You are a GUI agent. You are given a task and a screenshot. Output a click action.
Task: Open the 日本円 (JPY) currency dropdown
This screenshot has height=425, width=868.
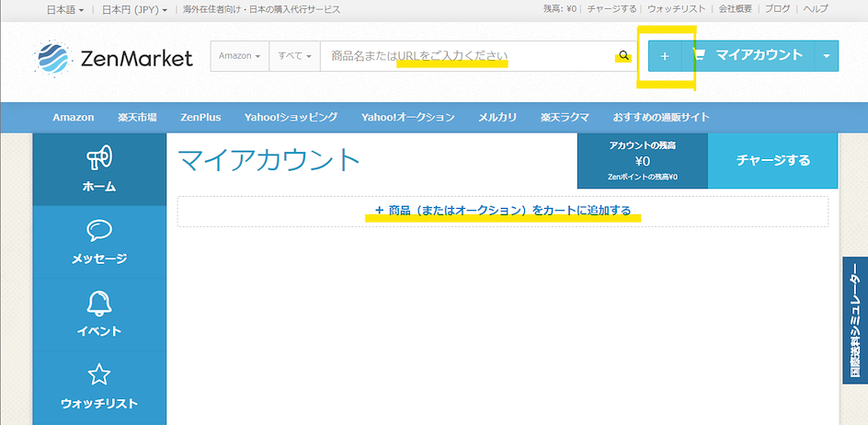click(x=134, y=9)
